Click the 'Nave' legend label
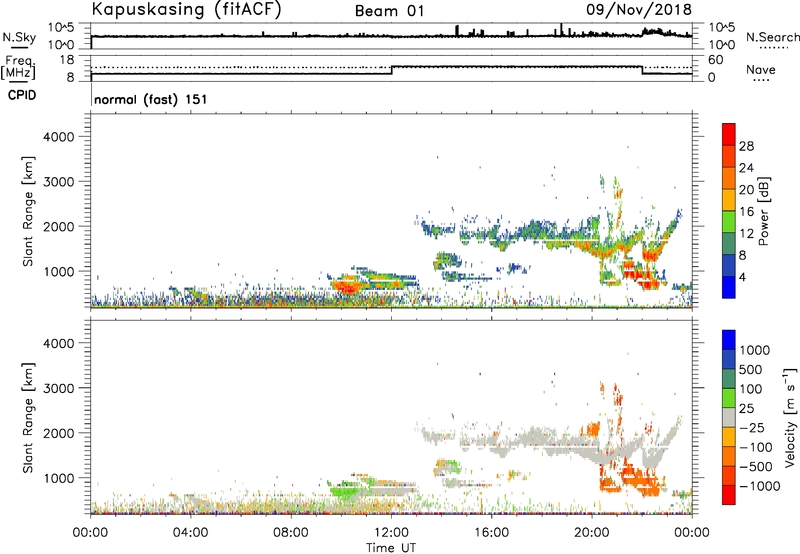 761,69
